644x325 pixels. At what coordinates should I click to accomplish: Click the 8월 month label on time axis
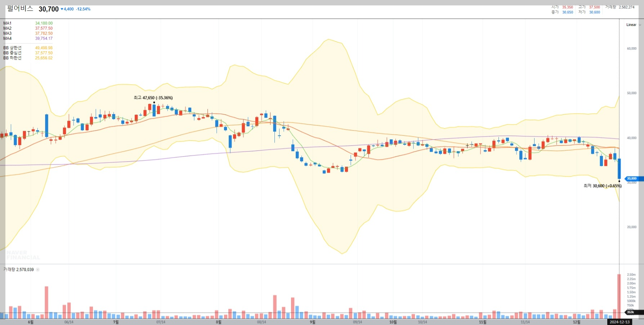pos(219,322)
